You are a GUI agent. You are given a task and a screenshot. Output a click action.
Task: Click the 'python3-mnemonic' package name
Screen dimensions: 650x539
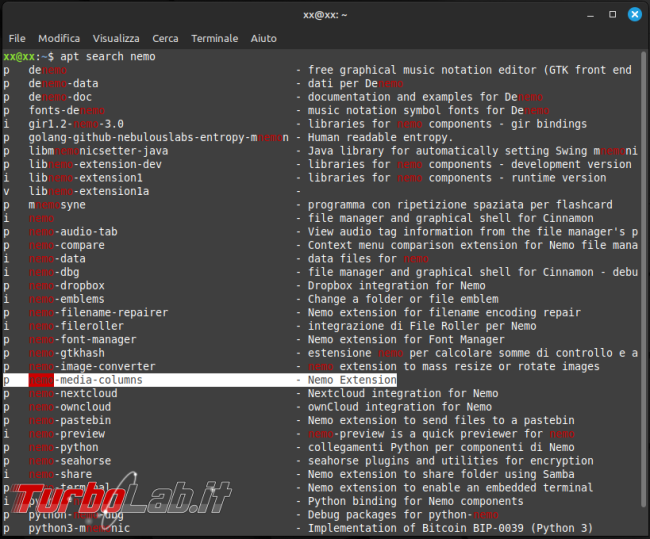coord(79,528)
